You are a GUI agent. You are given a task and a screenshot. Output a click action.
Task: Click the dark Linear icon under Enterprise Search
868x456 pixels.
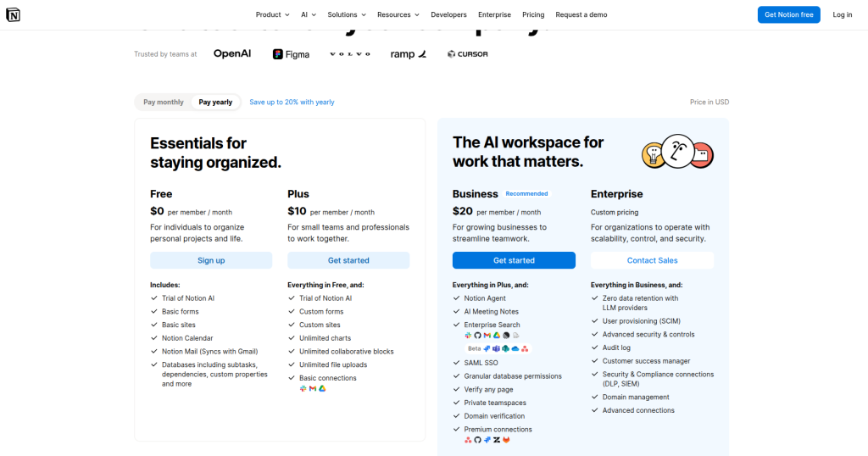point(506,336)
